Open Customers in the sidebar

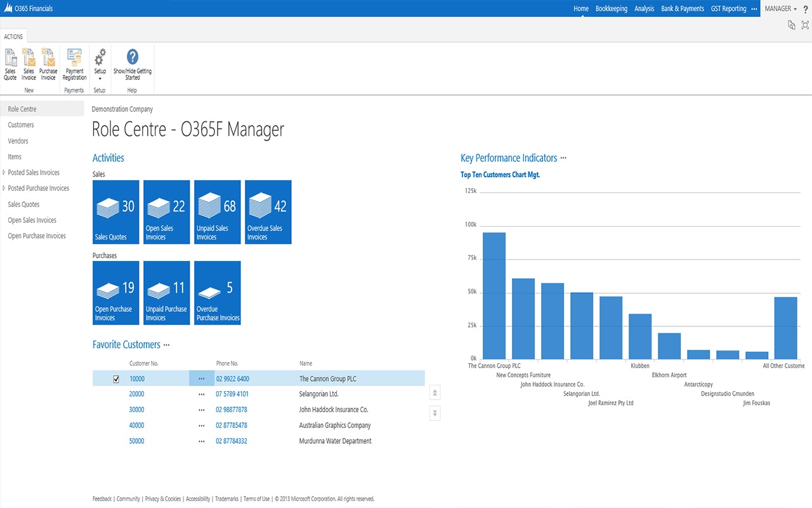21,125
